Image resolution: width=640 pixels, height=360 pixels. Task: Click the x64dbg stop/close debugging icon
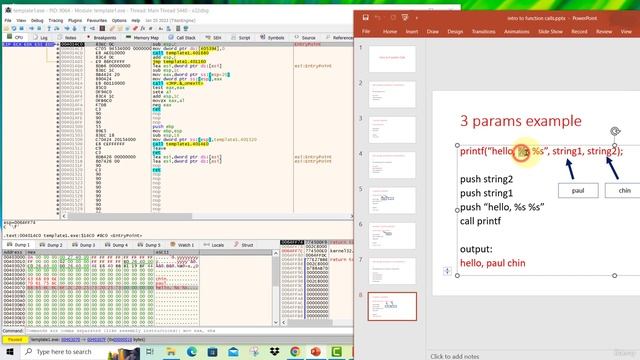point(21,29)
